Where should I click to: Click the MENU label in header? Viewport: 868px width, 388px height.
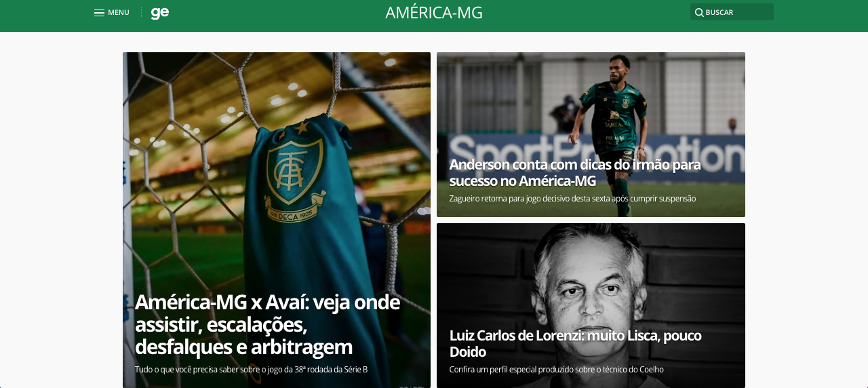(x=119, y=13)
